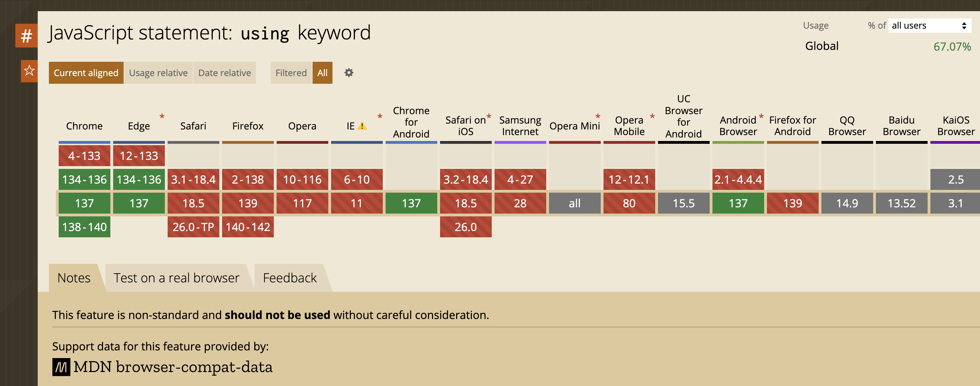Open the Test on a real browser tab
980x386 pixels.
176,278
